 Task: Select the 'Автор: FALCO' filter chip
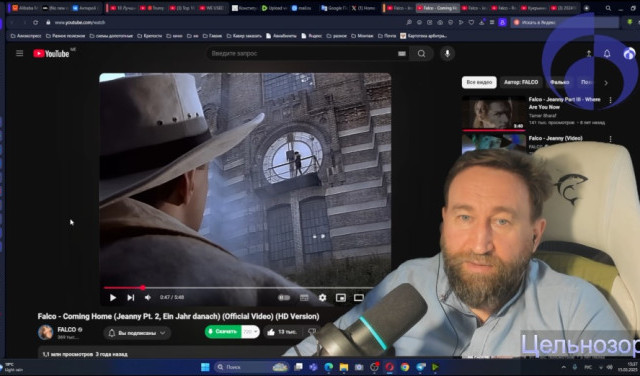pyautogui.click(x=521, y=82)
